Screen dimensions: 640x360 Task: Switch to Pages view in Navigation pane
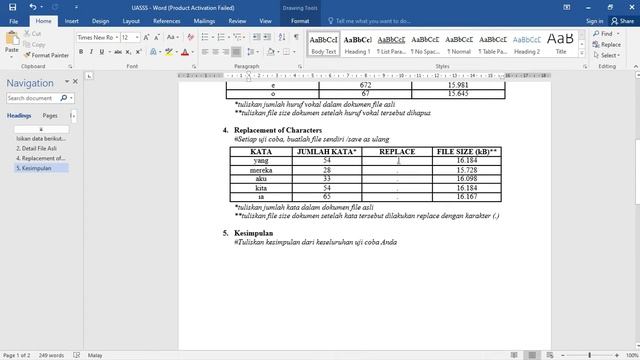(50, 116)
